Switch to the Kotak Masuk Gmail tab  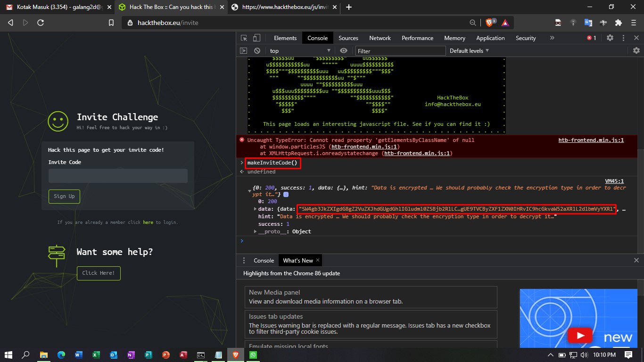click(x=57, y=7)
